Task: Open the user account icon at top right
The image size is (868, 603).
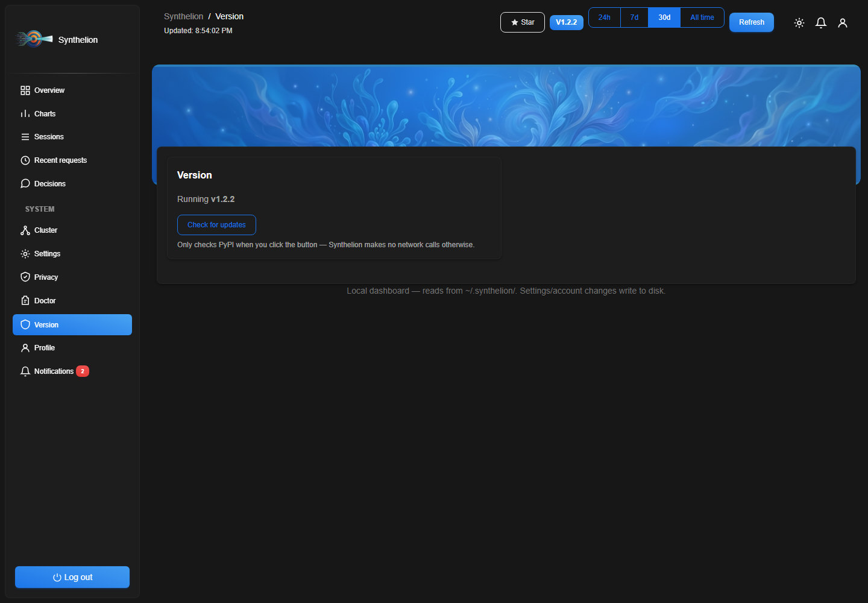Action: [x=843, y=23]
